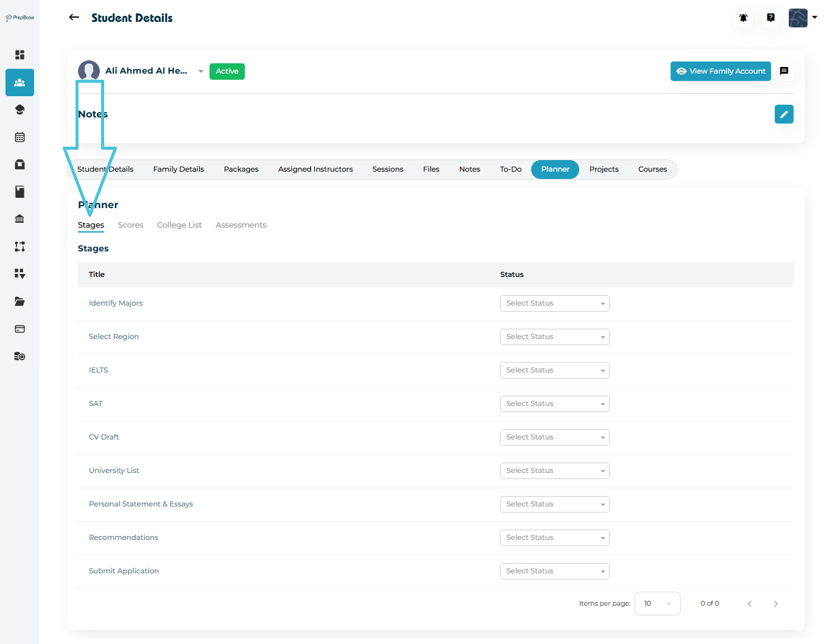Click the View Family Account button
This screenshot has height=644, width=832.
721,71
